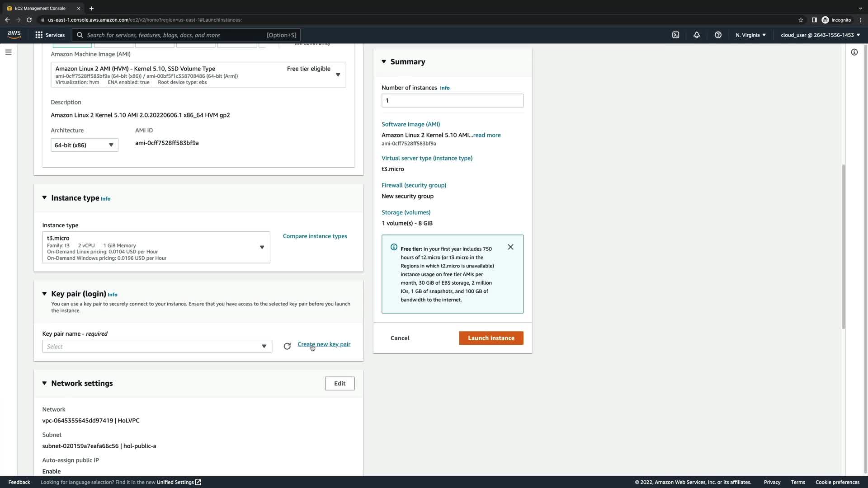This screenshot has width=868, height=488.
Task: Open the Architecture 64-bit (x86) dropdown
Action: [x=84, y=145]
